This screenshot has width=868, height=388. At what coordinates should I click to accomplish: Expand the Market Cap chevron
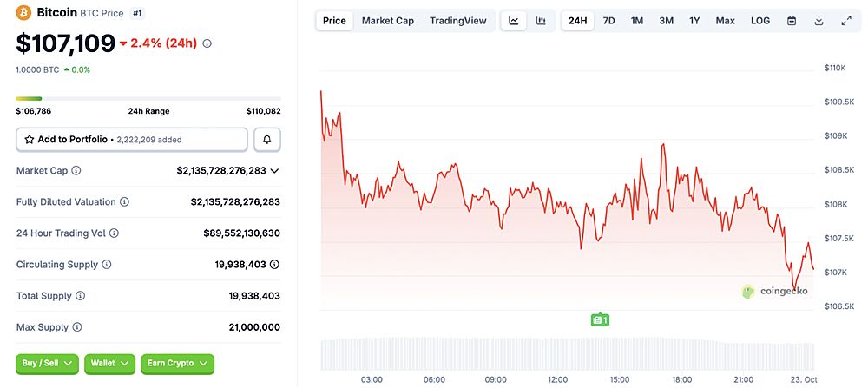(x=275, y=171)
